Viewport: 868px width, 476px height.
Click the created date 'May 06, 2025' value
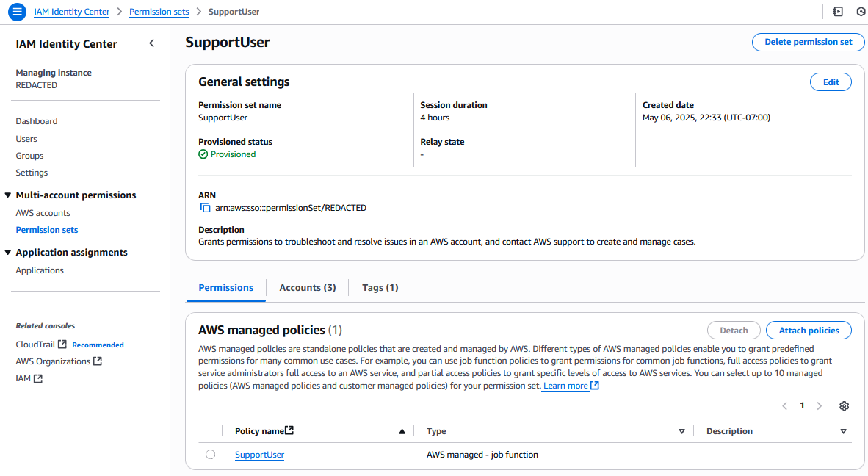[x=706, y=118]
